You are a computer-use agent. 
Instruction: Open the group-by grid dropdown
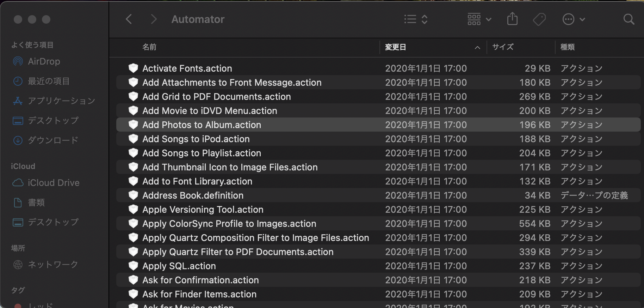click(x=479, y=19)
